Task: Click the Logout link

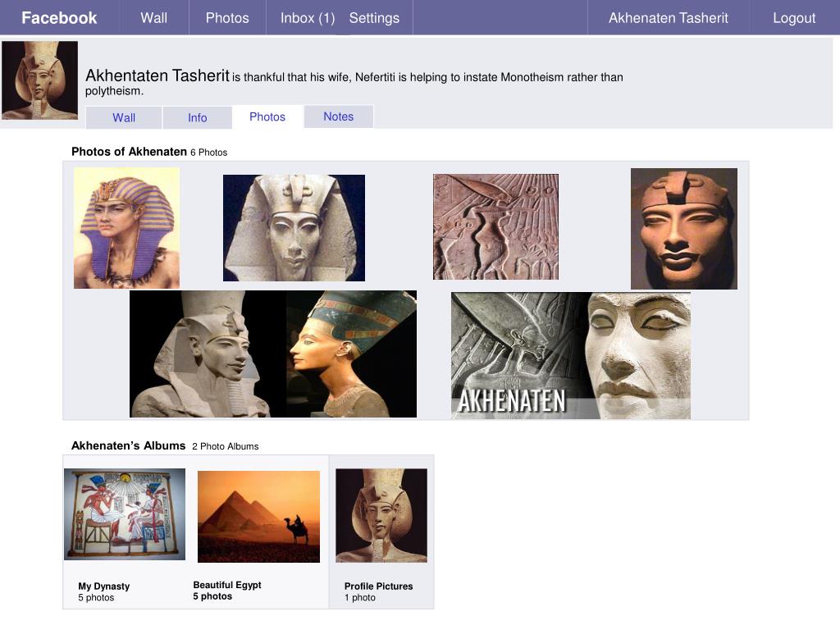Action: coord(794,18)
